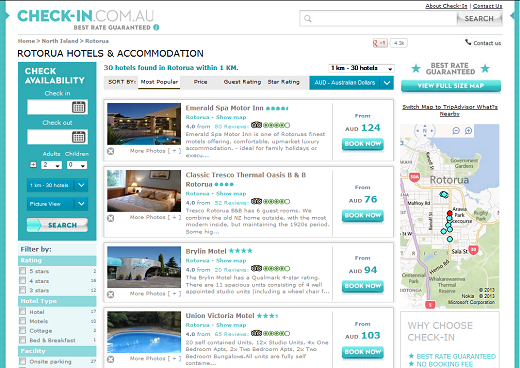Open Union Victoria Motel pool thumbnail
The width and height of the screenshot is (520, 368).
[x=144, y=332]
